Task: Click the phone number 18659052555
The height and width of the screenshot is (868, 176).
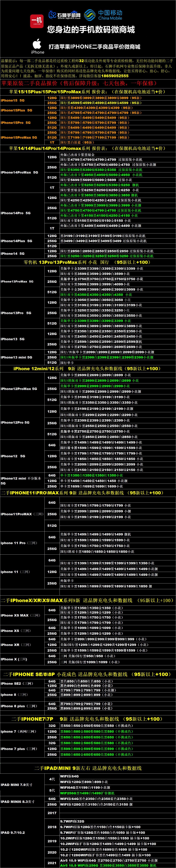Action: tap(115, 76)
